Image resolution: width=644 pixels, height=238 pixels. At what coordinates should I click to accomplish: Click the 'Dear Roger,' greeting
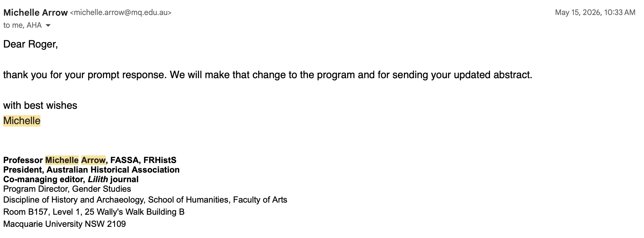[x=31, y=44]
